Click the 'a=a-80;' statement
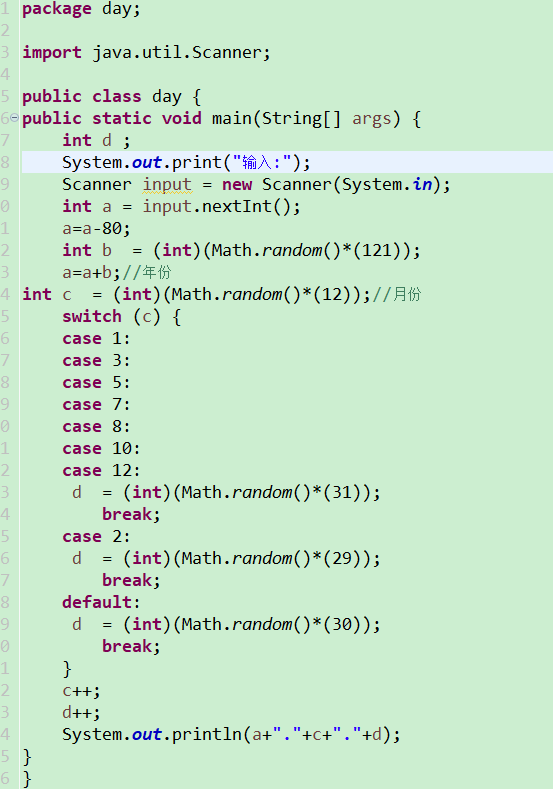This screenshot has height=789, width=553. [x=96, y=228]
